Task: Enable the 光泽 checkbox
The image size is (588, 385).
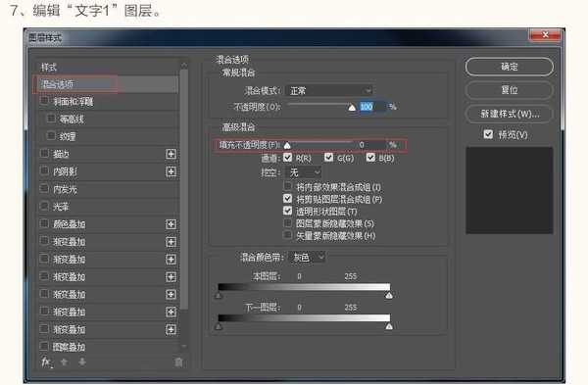Action: (44, 206)
